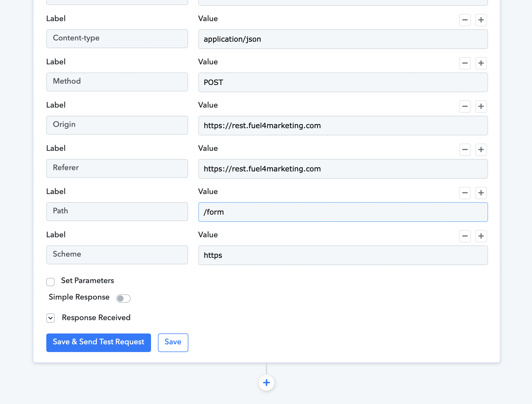The image size is (532, 404).
Task: Add a row after Origin using plus icon
Action: (481, 107)
